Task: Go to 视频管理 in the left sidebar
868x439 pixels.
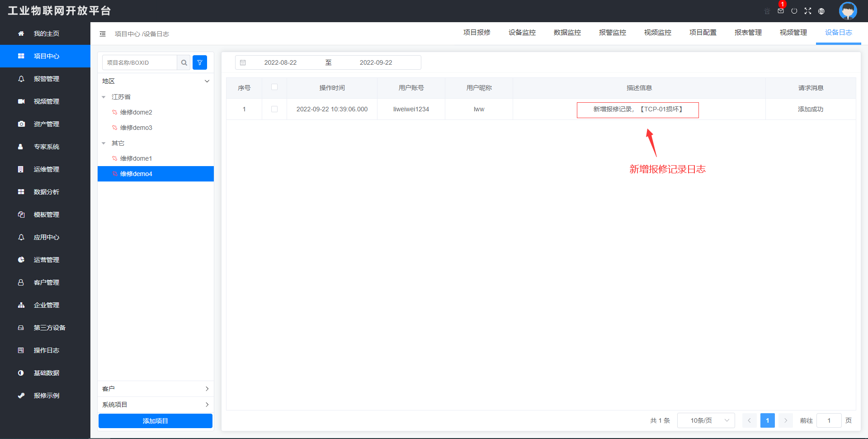Action: coord(45,101)
